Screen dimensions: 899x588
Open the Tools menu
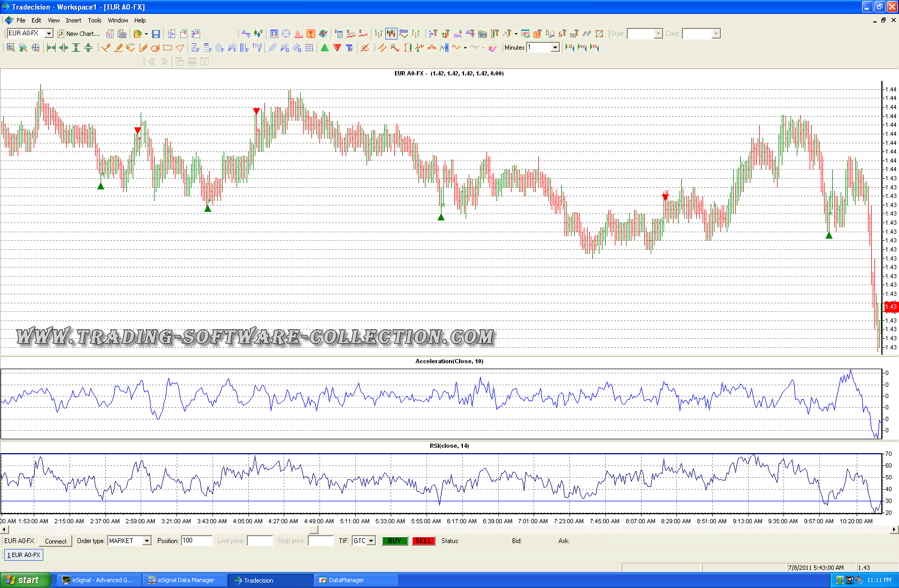point(95,20)
